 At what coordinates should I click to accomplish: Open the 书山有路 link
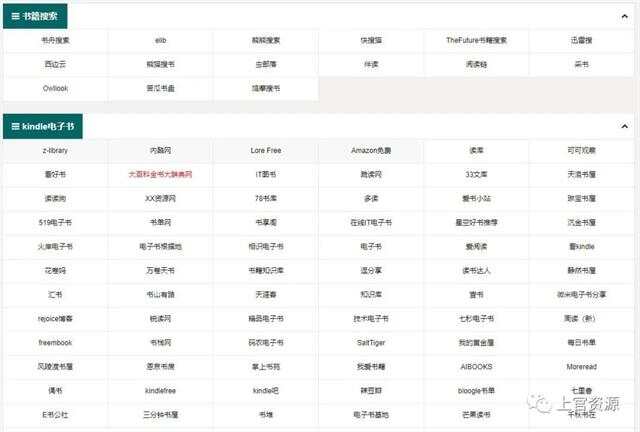click(160, 295)
